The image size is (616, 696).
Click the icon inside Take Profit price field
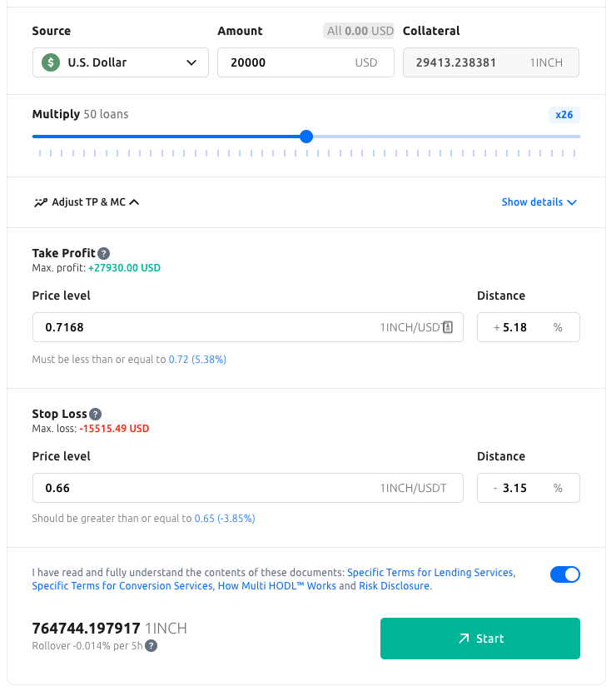[447, 328]
